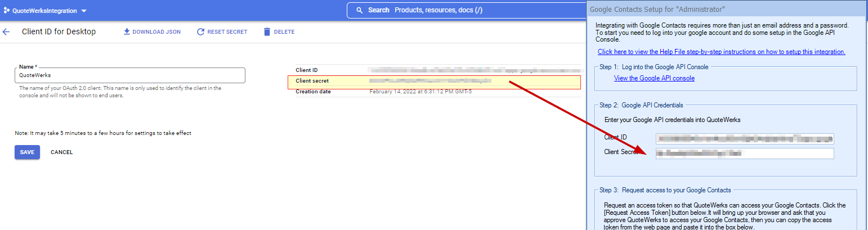Screen dimensions: 868x230
Task: Click the Client ID field in QuoteWerks setup
Action: (744, 139)
